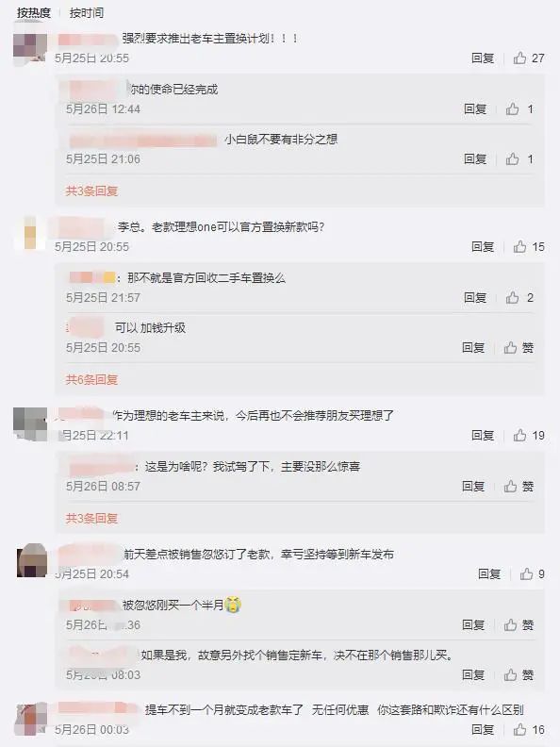Reply to 强烈要求推出老车主置换计划 comment
Viewport: 560px width, 747px height.
click(x=483, y=58)
